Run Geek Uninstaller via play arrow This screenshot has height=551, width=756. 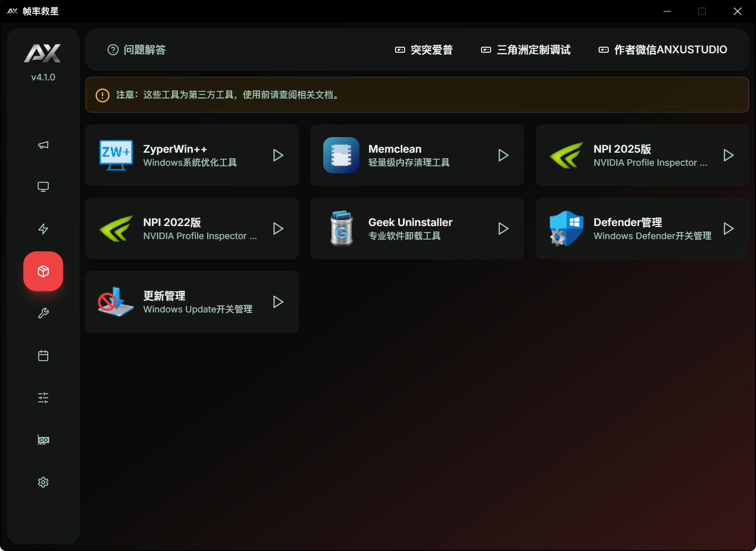point(503,229)
